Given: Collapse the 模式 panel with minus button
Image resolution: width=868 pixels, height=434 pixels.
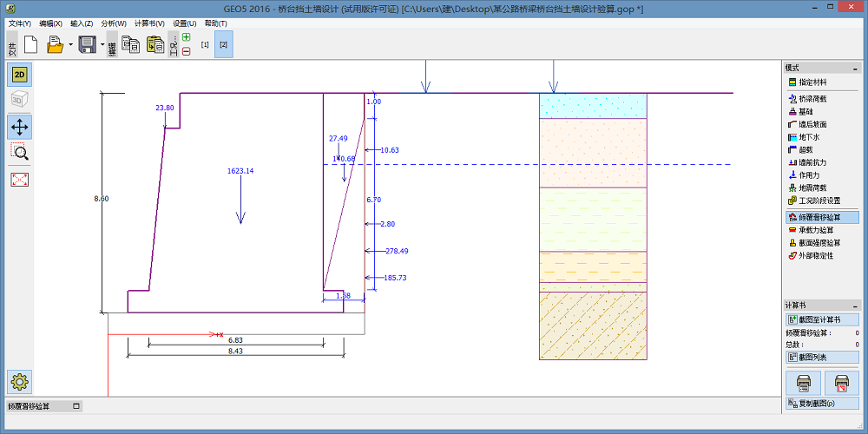Looking at the screenshot, I should (x=856, y=68).
